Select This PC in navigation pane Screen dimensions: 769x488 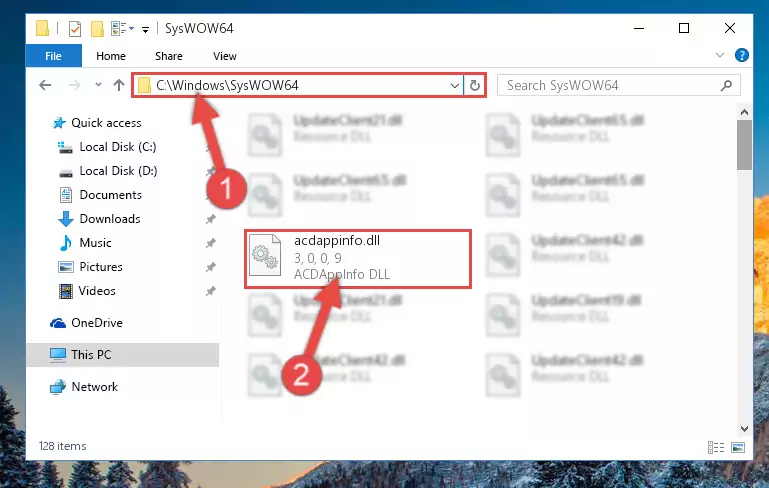(91, 355)
